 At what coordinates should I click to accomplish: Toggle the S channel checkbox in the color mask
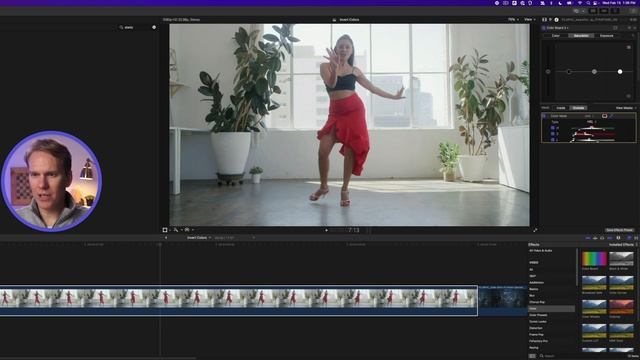[x=553, y=133]
